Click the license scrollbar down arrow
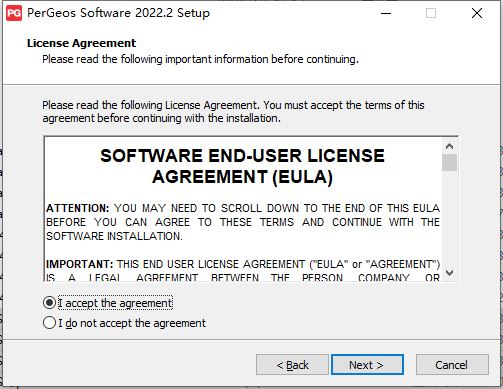The height and width of the screenshot is (389, 503). [449, 273]
